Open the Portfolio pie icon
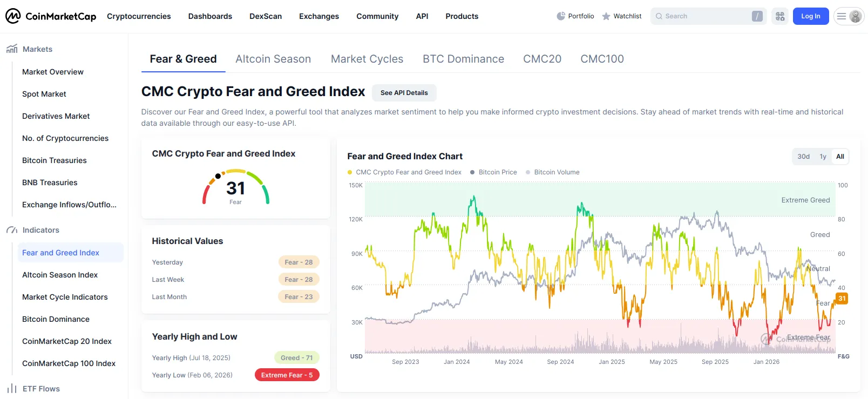 click(x=561, y=16)
